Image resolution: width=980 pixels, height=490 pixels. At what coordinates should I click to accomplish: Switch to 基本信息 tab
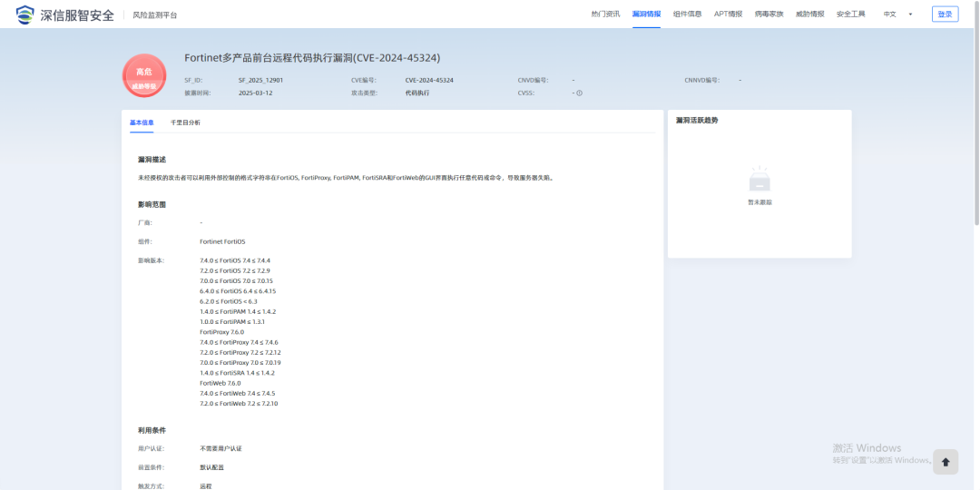click(x=142, y=122)
